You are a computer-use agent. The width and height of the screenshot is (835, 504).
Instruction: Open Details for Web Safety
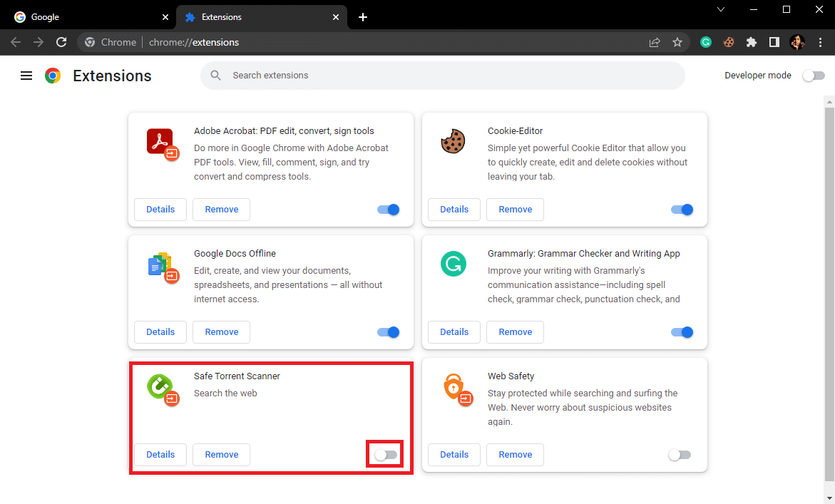coord(454,455)
